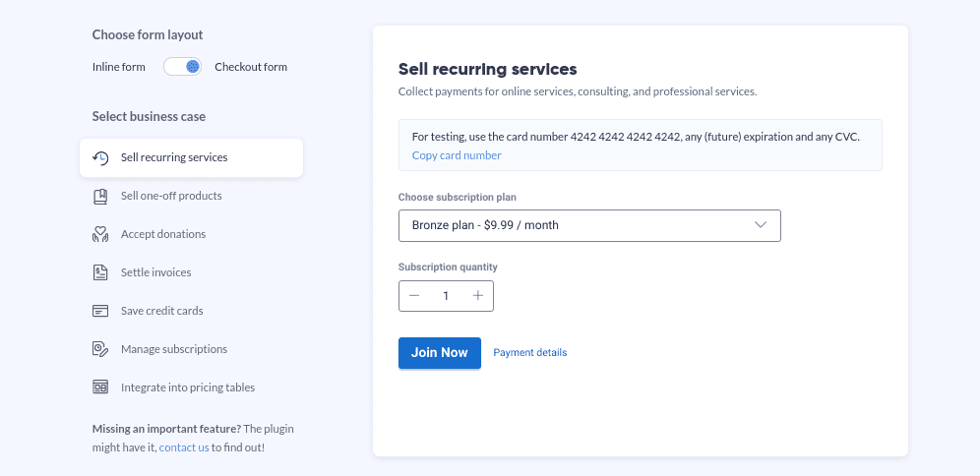Choose the Sell one-off products business case

coord(171,196)
